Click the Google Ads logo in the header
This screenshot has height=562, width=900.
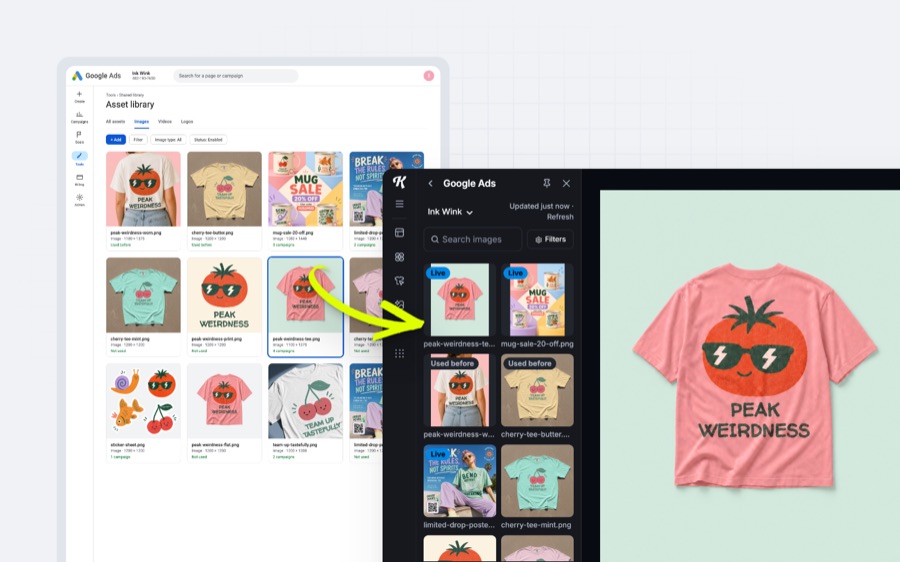click(x=96, y=76)
